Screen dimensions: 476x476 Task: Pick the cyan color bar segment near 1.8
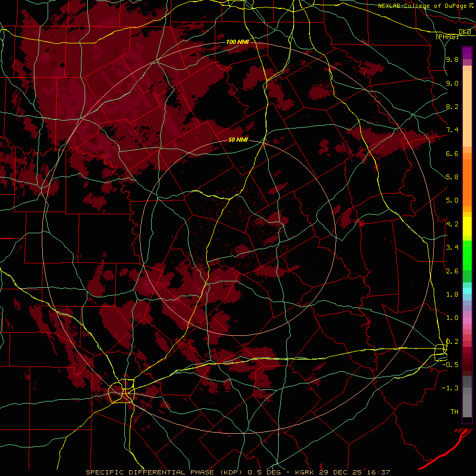467,291
